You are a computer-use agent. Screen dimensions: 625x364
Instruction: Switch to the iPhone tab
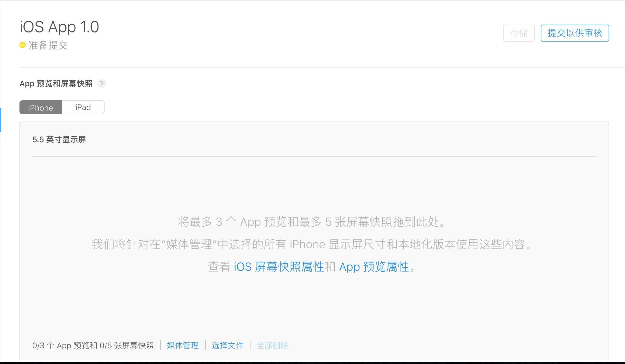[41, 108]
